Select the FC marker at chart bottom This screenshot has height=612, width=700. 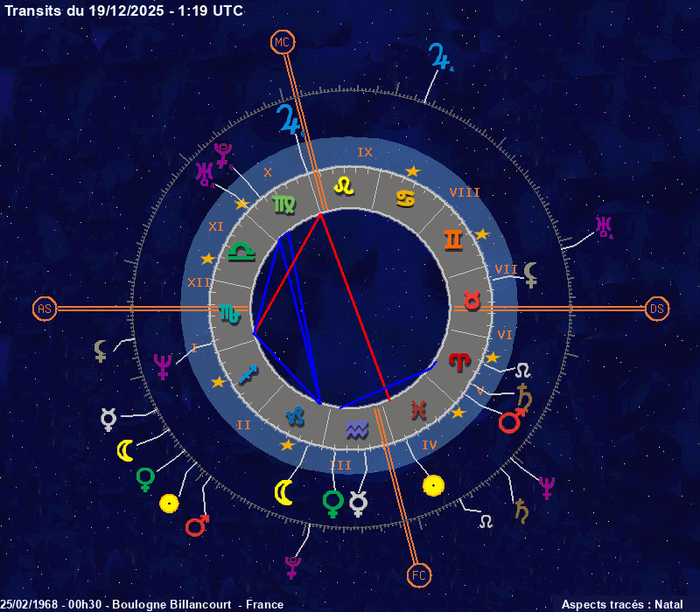[x=419, y=574]
